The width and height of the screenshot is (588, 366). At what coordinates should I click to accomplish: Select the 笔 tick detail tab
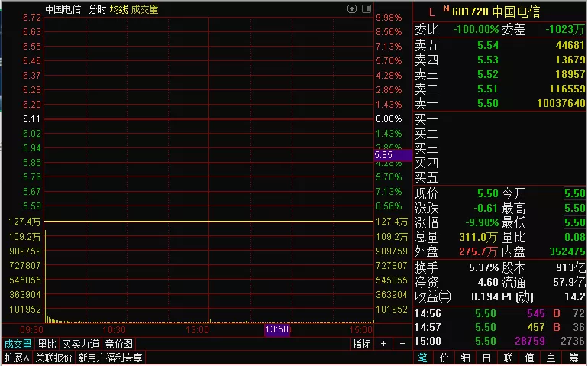423,358
